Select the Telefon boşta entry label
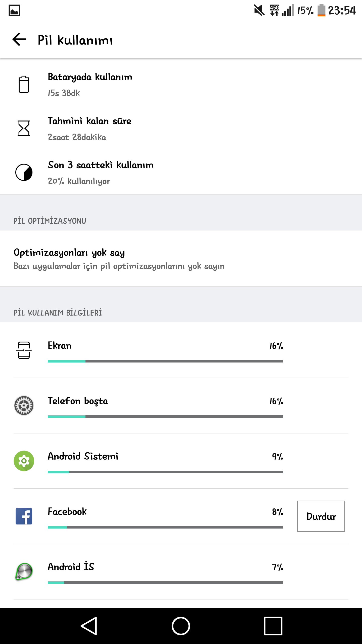Screen dimensions: 362x644 [78, 401]
